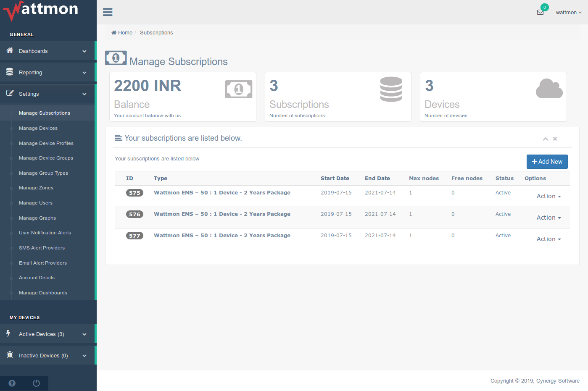The image size is (588, 391).
Task: Expand the Dashboards menu
Action: pyautogui.click(x=47, y=51)
